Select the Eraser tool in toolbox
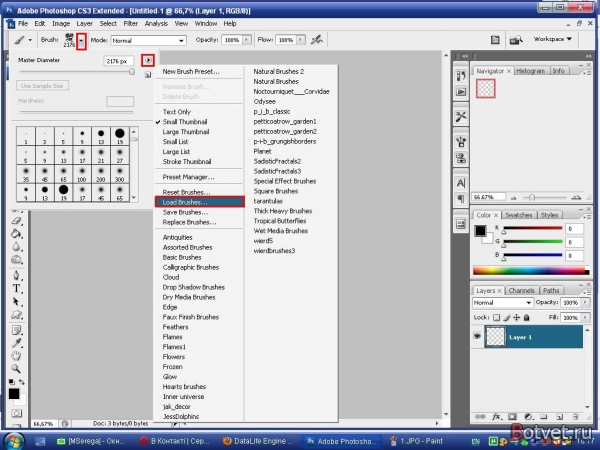This screenshot has width=600, height=450. [16, 221]
